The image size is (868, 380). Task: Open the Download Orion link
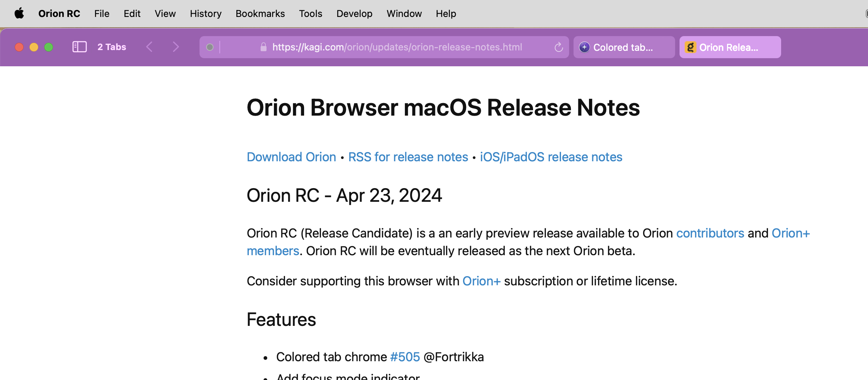pyautogui.click(x=291, y=157)
